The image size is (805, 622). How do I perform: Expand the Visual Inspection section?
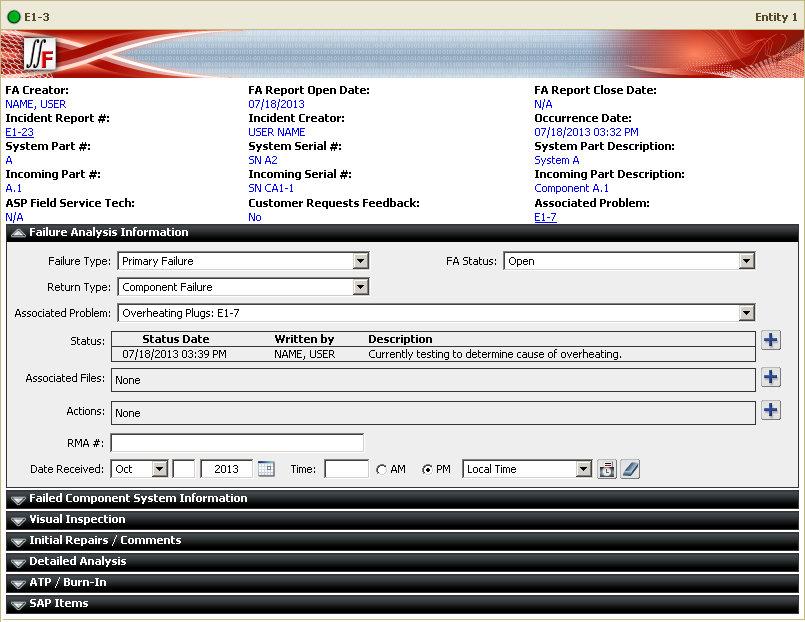pyautogui.click(x=77, y=519)
